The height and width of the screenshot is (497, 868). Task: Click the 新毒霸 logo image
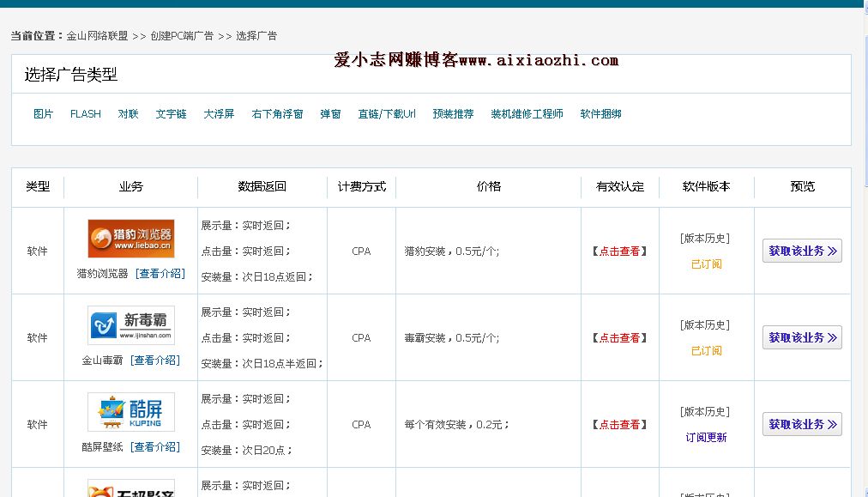click(130, 325)
